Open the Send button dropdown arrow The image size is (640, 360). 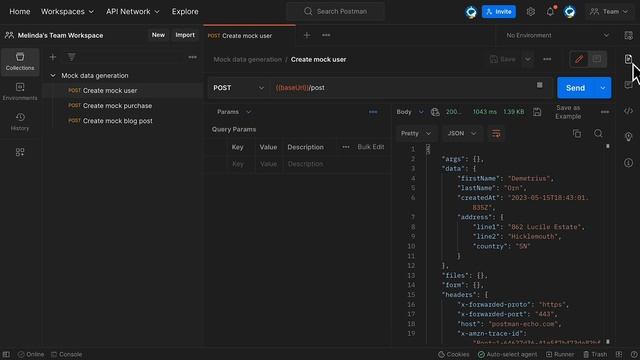tap(602, 88)
